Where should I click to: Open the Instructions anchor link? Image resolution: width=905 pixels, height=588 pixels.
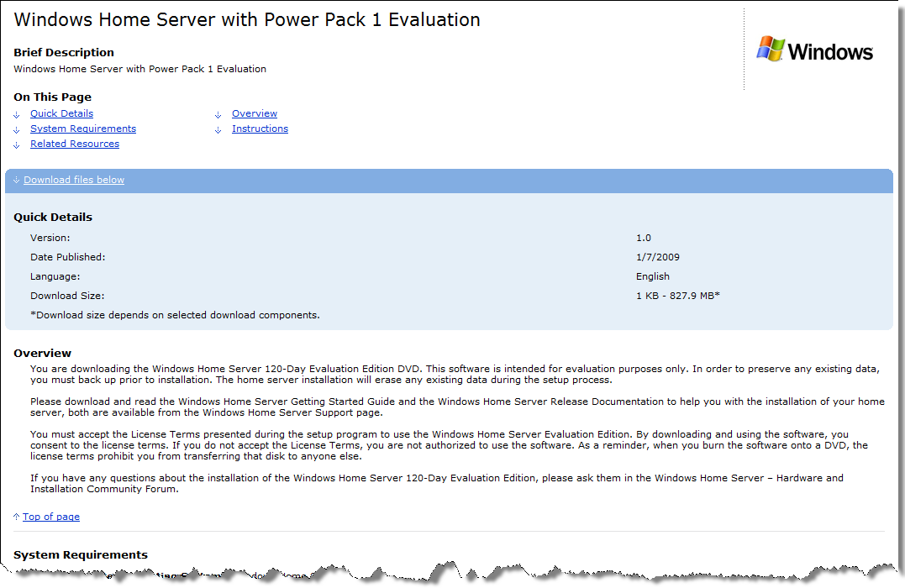pos(260,129)
